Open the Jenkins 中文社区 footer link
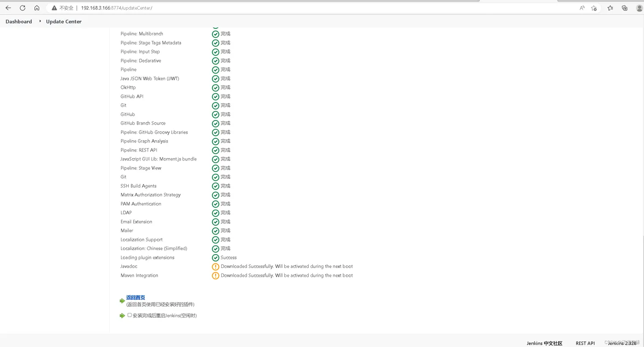The image size is (644, 347). pyautogui.click(x=545, y=343)
